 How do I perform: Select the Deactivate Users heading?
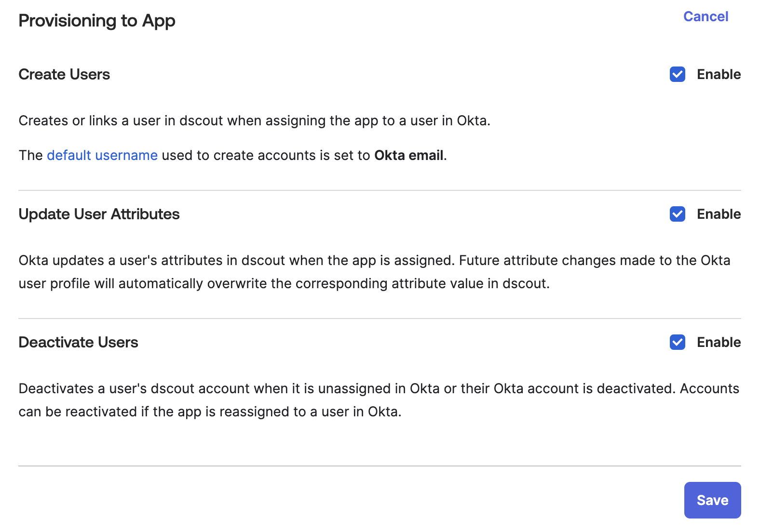[78, 342]
